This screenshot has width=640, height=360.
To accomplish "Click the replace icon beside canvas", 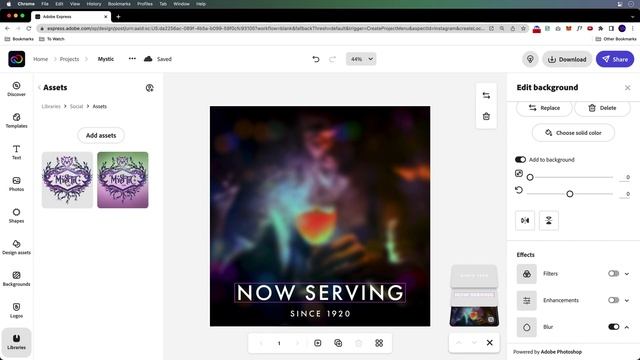I will tap(486, 96).
